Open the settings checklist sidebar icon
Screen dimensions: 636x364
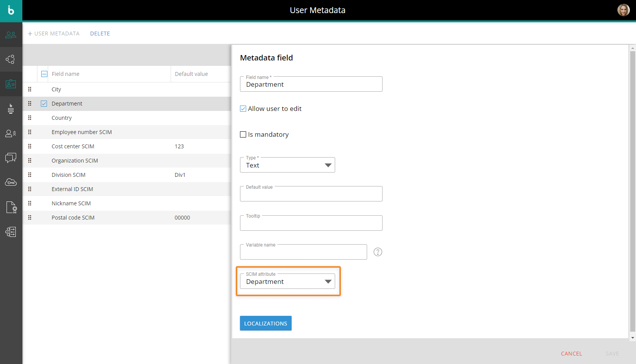click(x=11, y=231)
